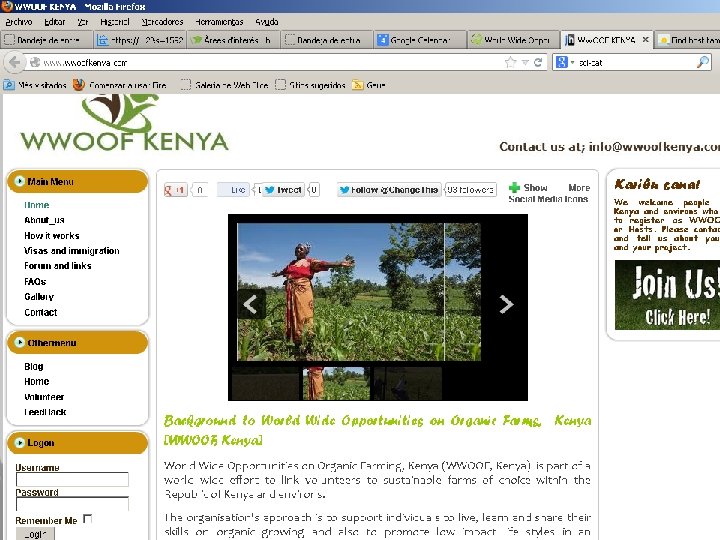This screenshot has width=720, height=540.
Task: Switch to the first 'Bandeja de entrada' tab
Action: pyautogui.click(x=47, y=40)
